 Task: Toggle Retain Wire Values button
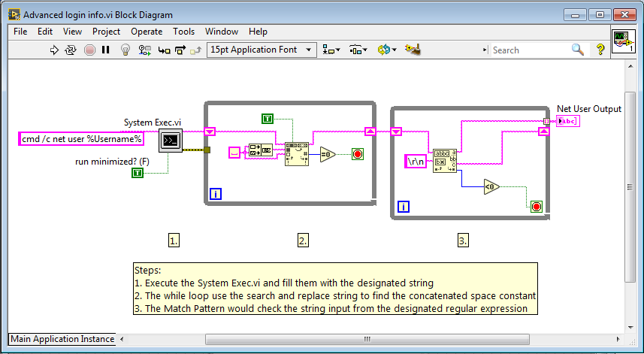[145, 50]
